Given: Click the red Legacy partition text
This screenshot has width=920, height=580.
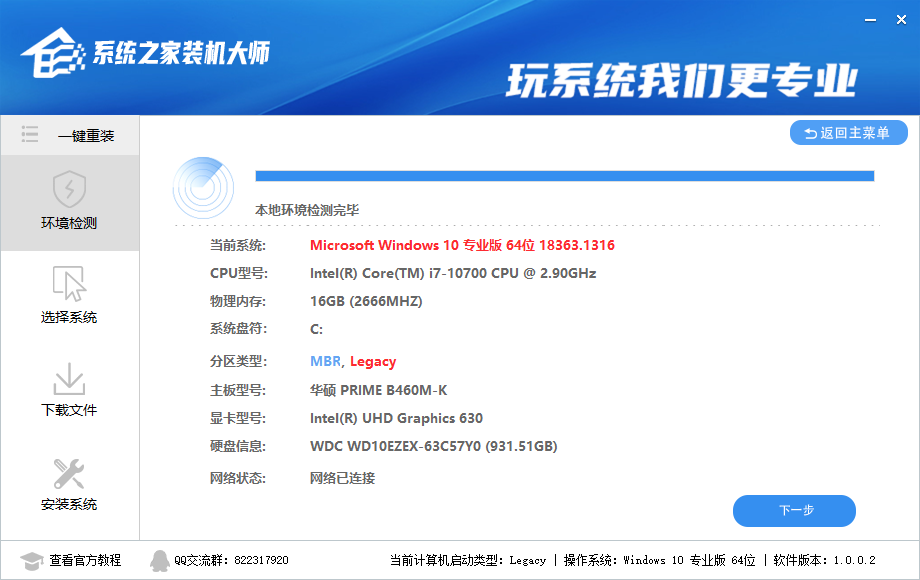Looking at the screenshot, I should (x=373, y=362).
